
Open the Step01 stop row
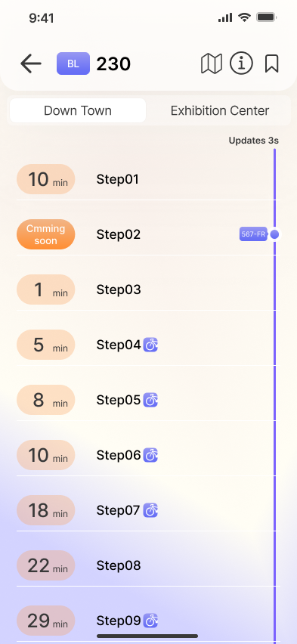point(148,179)
